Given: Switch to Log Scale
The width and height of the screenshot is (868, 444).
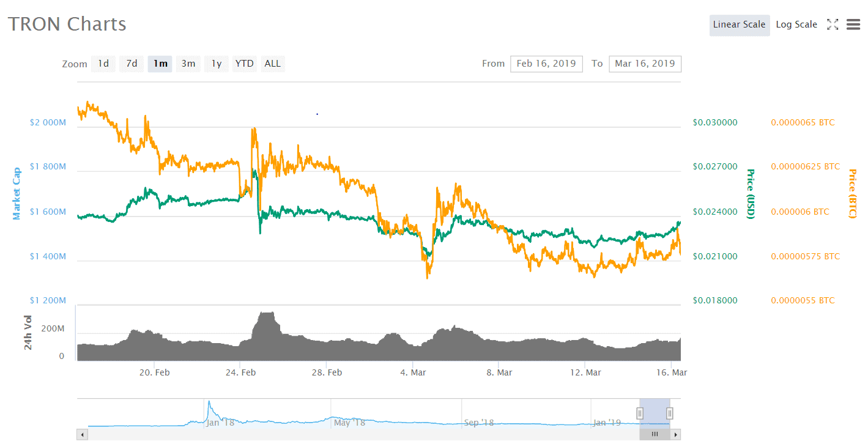Looking at the screenshot, I should (796, 25).
